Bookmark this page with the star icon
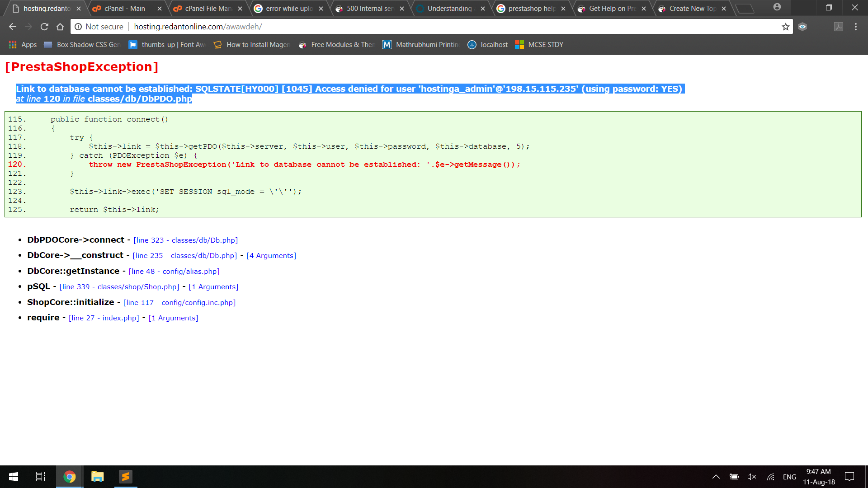This screenshot has height=488, width=868. tap(786, 27)
